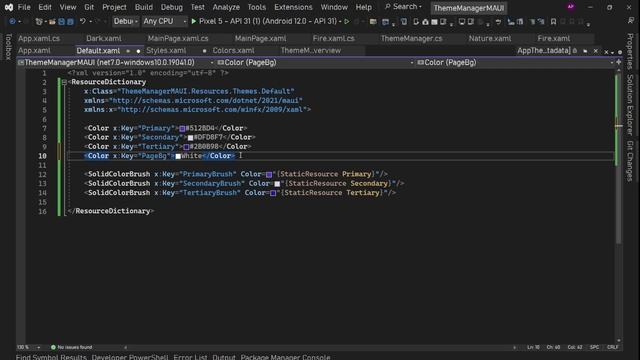Image resolution: width=640 pixels, height=360 pixels.
Task: Click the AP account avatar
Action: click(x=571, y=7)
